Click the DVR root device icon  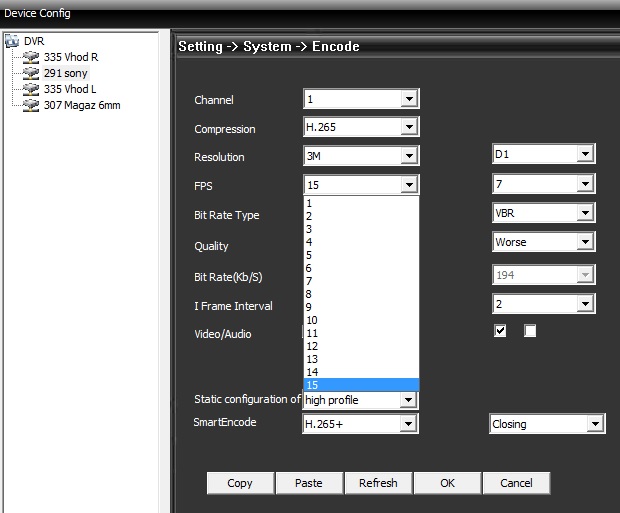[12, 41]
